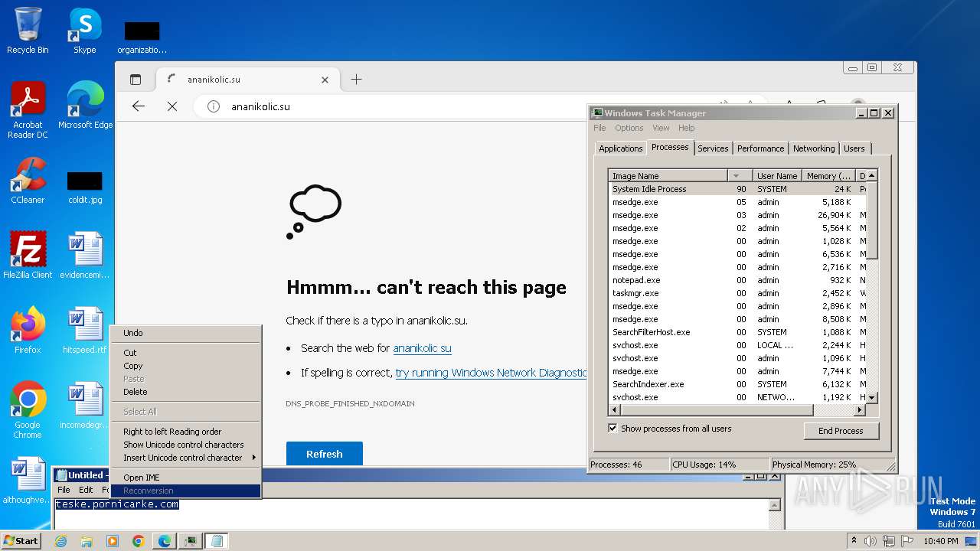This screenshot has height=551, width=980.
Task: Close the ananikolic.su browser tab
Action: coord(325,80)
